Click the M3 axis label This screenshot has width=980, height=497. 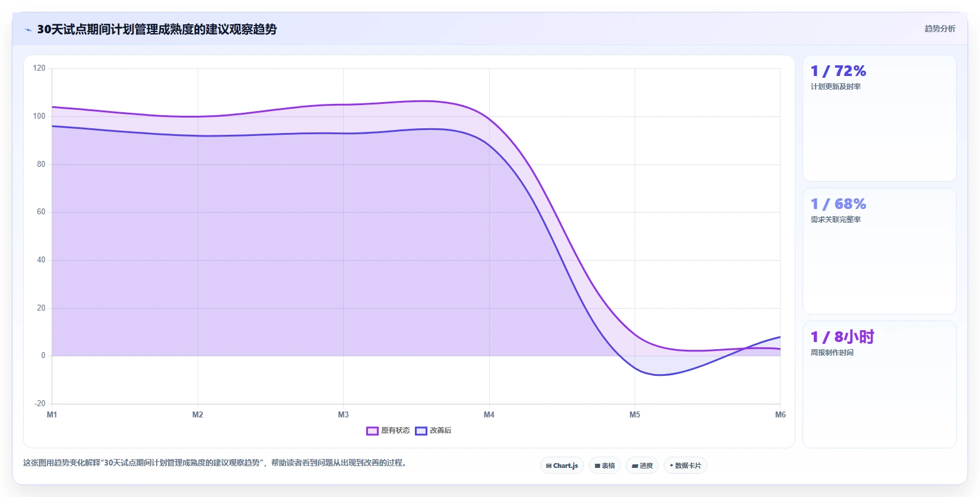(x=343, y=414)
